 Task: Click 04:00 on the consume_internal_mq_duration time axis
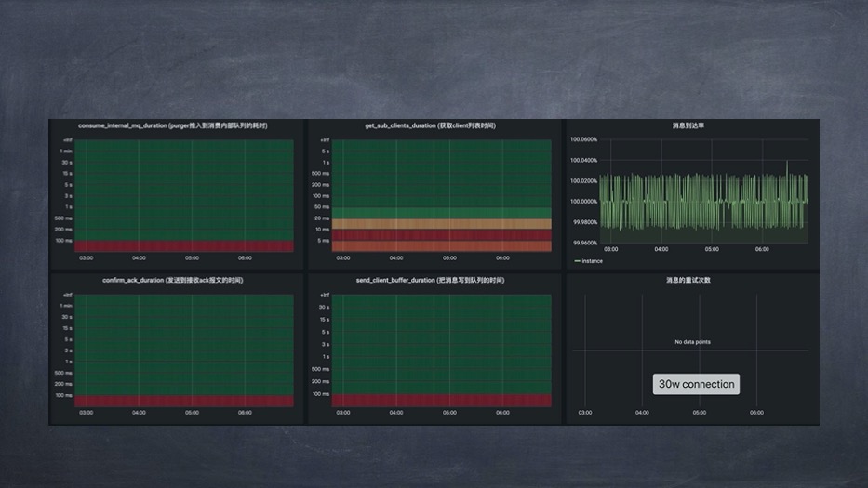(139, 258)
